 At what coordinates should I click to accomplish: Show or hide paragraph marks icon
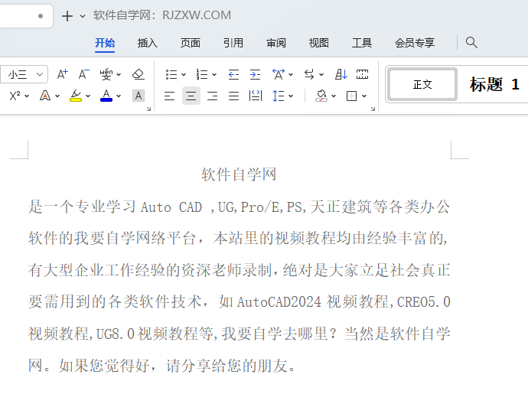point(362,74)
